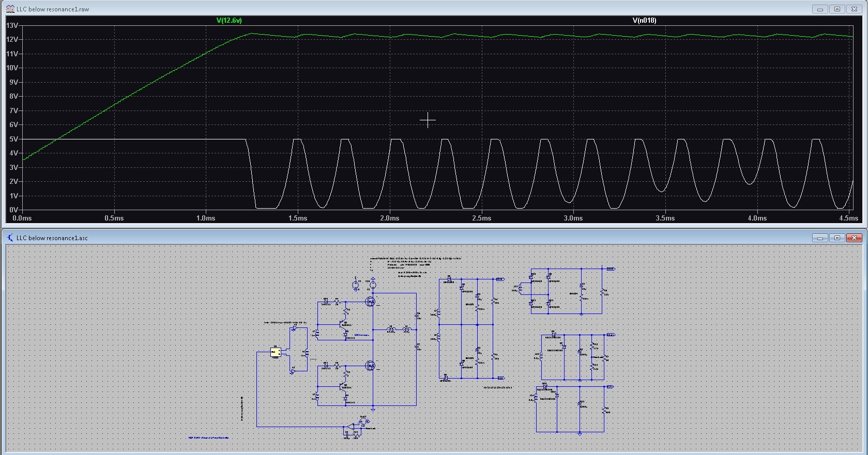Click the 0.5ms label on the time axis
The height and width of the screenshot is (455, 868).
[x=114, y=218]
